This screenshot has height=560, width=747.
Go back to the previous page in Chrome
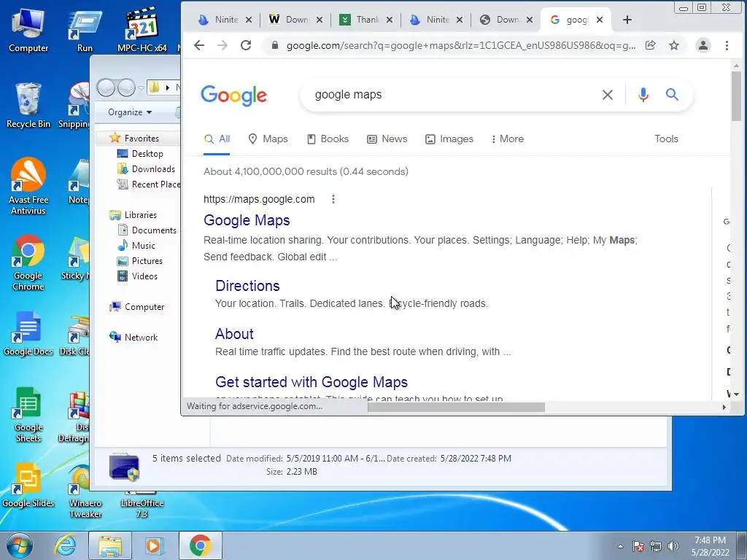(x=199, y=45)
